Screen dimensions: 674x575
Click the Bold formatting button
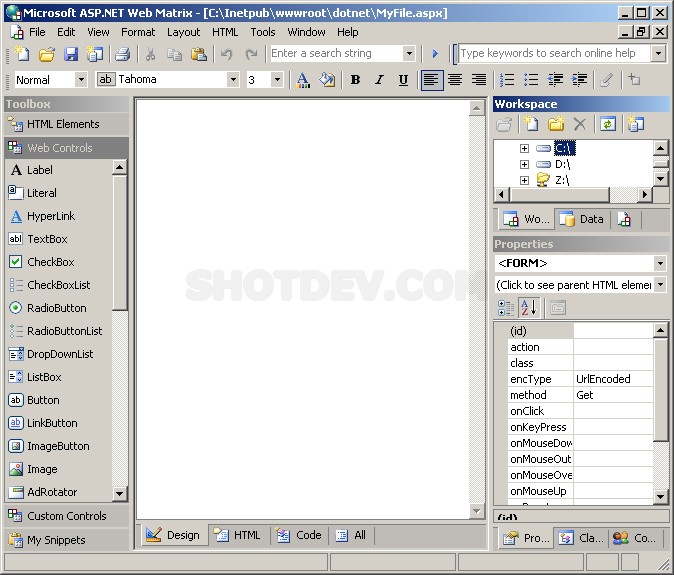355,80
